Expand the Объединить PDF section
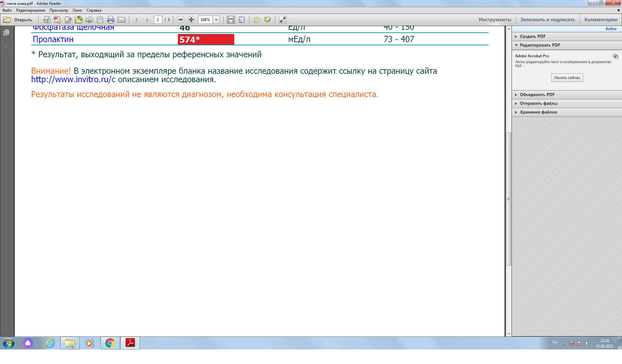Image resolution: width=622 pixels, height=364 pixels. click(537, 94)
